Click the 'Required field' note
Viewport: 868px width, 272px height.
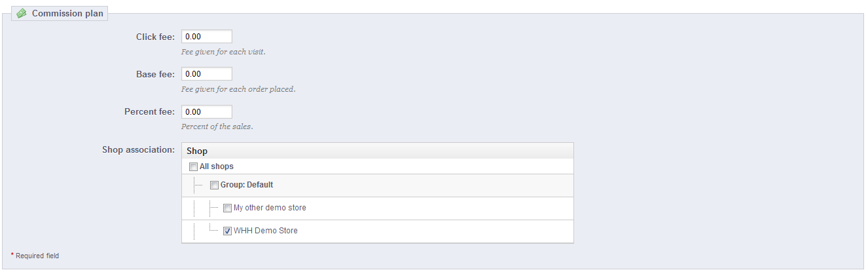point(37,256)
